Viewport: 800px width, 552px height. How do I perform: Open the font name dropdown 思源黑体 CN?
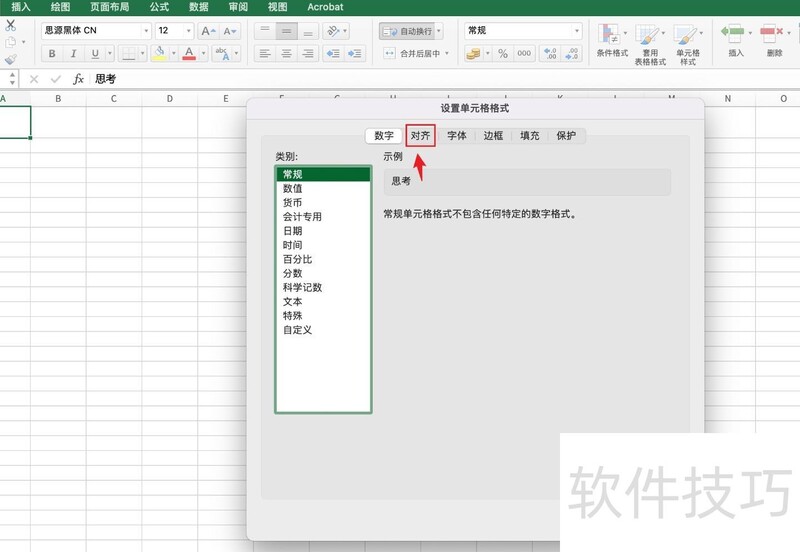96,31
